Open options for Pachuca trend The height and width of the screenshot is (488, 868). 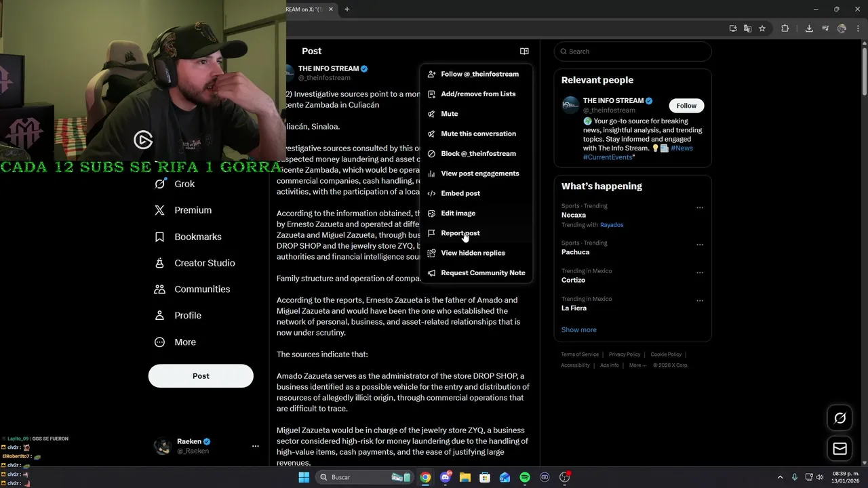point(700,245)
